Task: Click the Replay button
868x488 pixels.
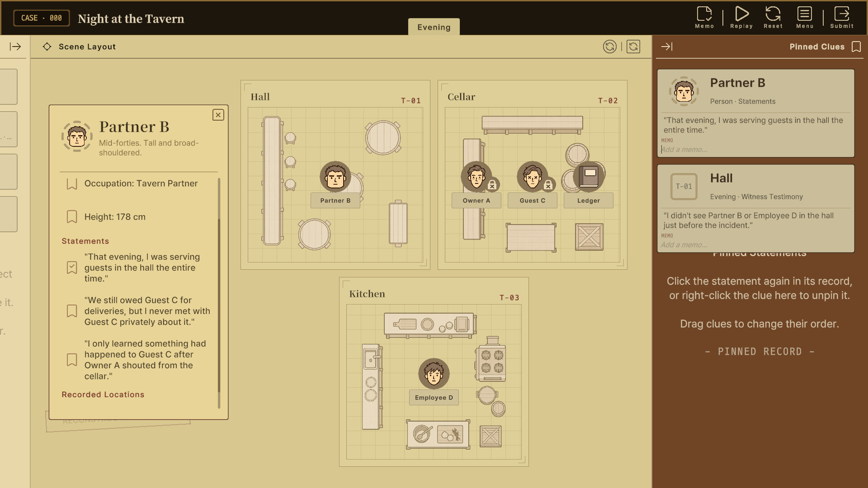Action: click(741, 18)
